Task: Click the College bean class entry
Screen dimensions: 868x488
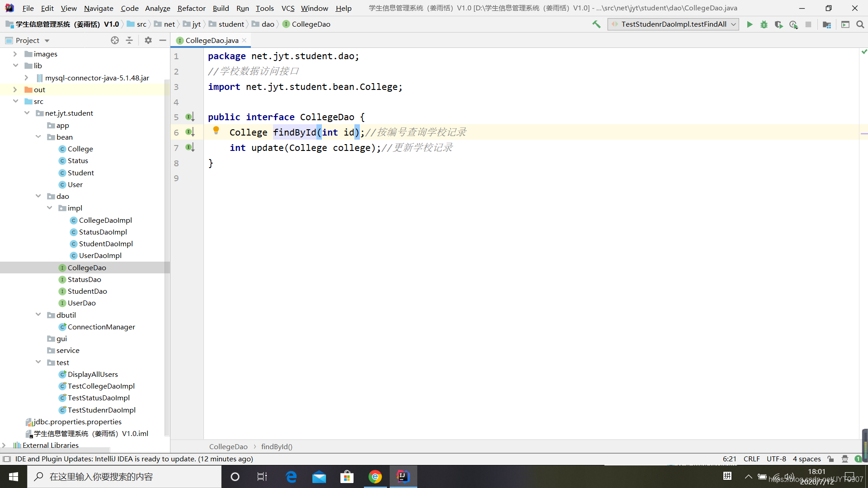Action: coord(79,148)
